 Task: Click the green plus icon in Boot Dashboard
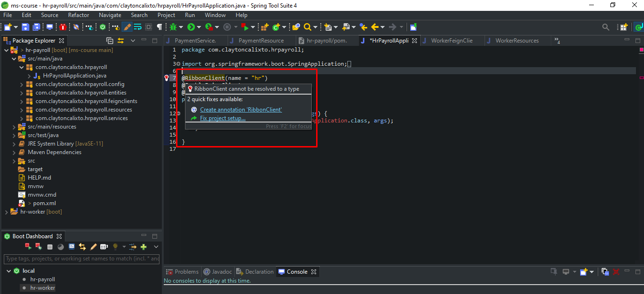[x=143, y=247]
